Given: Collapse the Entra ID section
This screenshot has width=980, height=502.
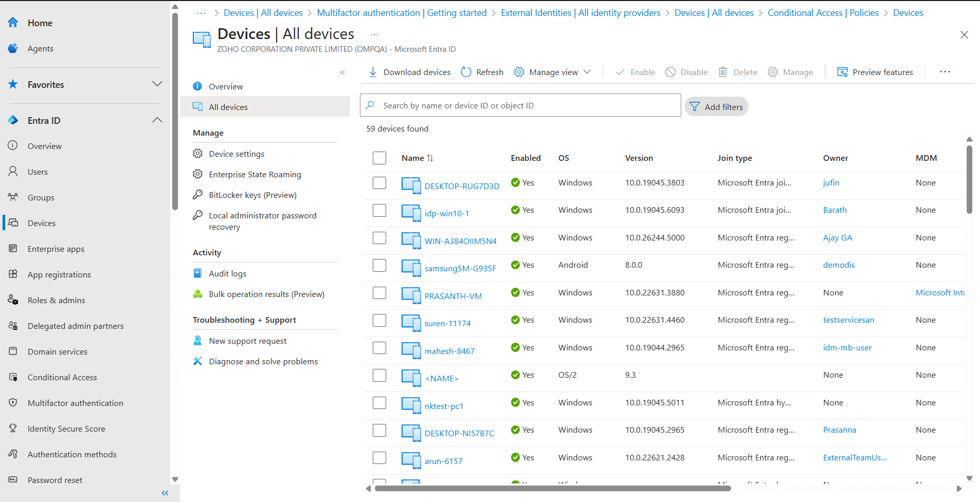Looking at the screenshot, I should 157,120.
